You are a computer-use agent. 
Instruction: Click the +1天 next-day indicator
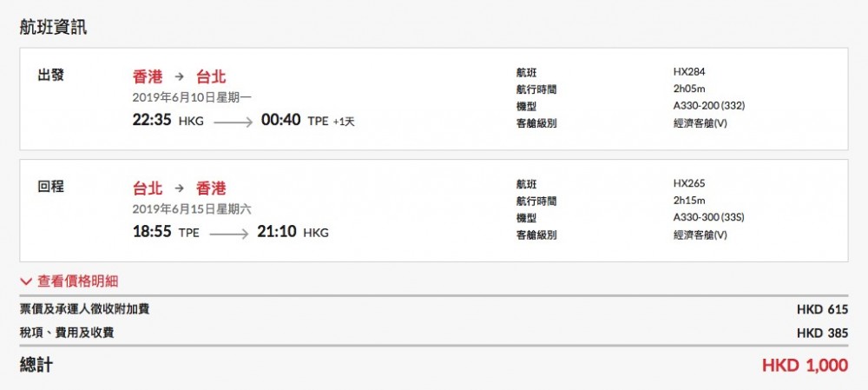(x=344, y=122)
